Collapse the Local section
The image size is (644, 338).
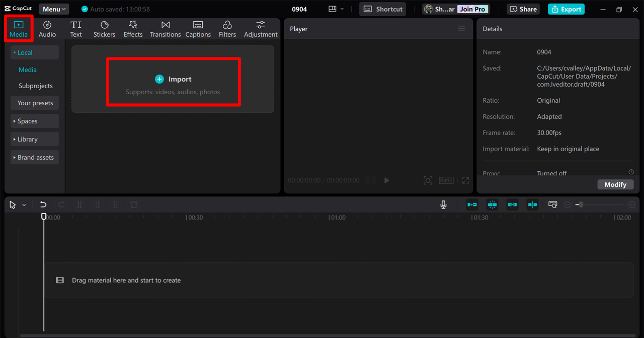pyautogui.click(x=35, y=52)
